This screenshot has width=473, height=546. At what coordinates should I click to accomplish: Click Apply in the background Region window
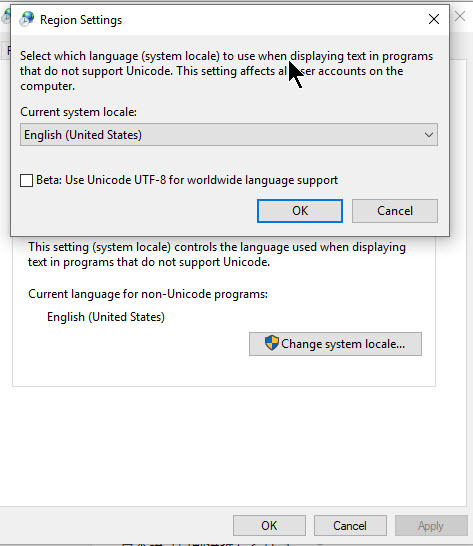pyautogui.click(x=431, y=525)
